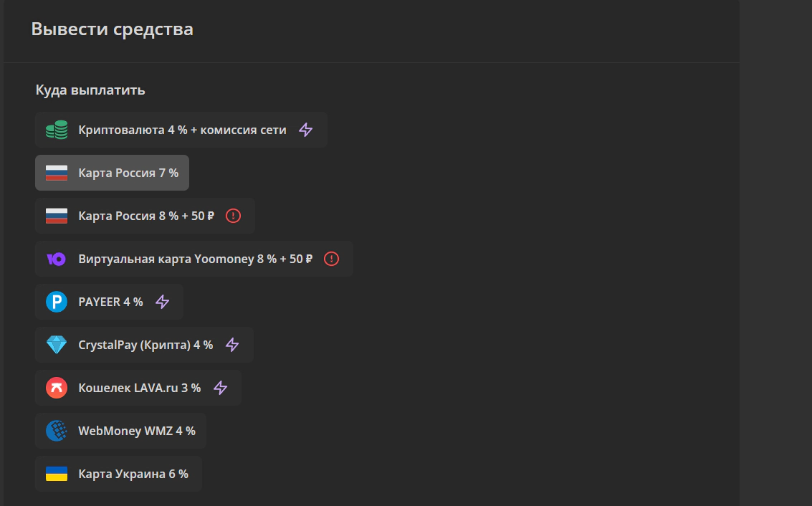Viewport: 812px width, 506px height.
Task: Click the WebMoney globe icon
Action: [56, 431]
